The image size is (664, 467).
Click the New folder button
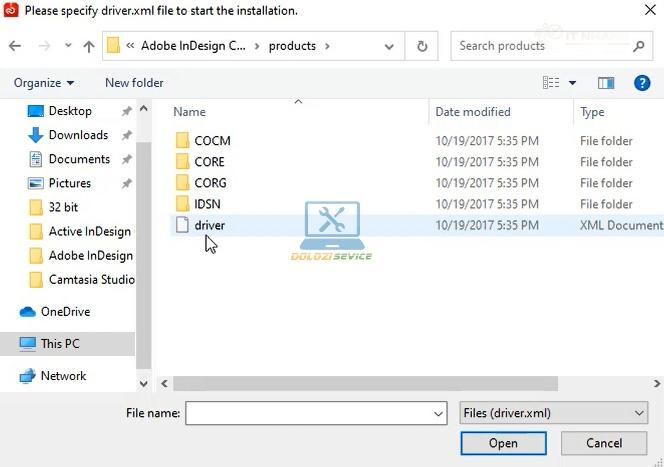134,83
